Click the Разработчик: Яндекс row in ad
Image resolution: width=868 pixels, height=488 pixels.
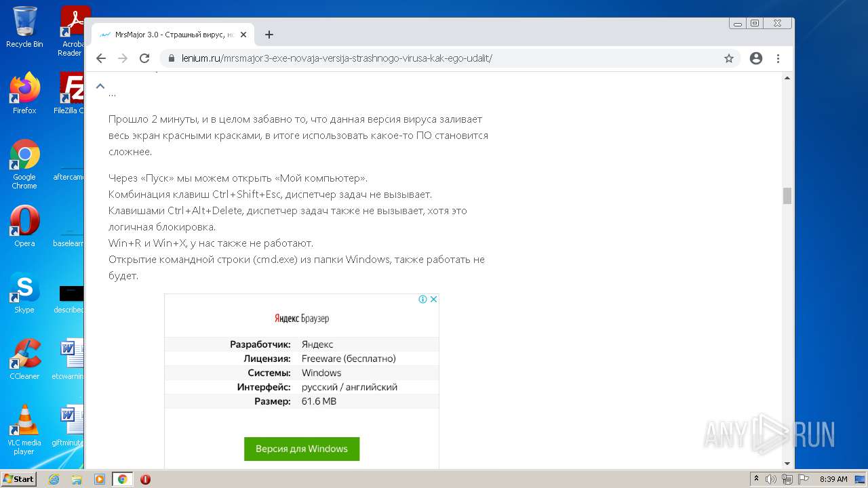302,344
